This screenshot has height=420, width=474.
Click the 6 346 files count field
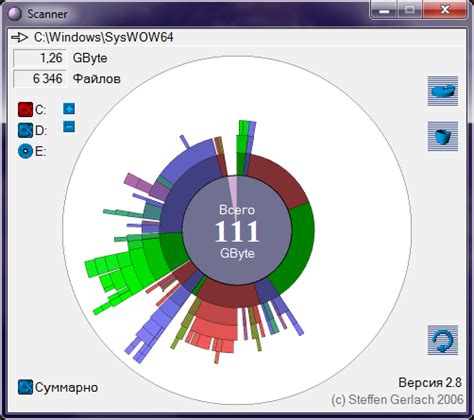pos(40,79)
